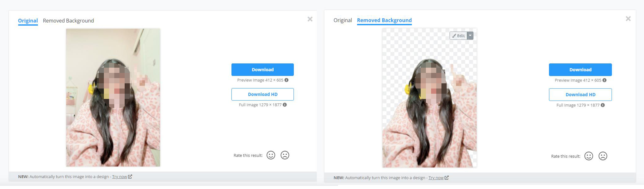Viewport: 644px width, 189px height.
Task: Click info icon beside right Preview Image size
Action: click(x=604, y=80)
